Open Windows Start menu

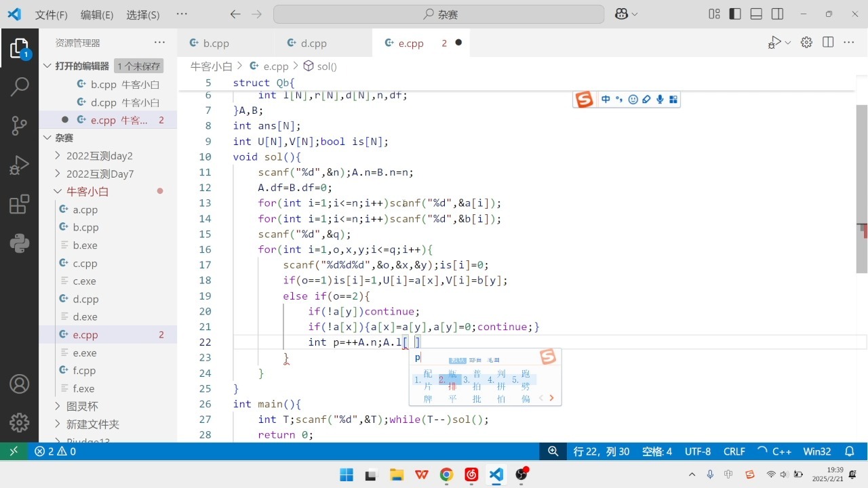[x=347, y=474]
